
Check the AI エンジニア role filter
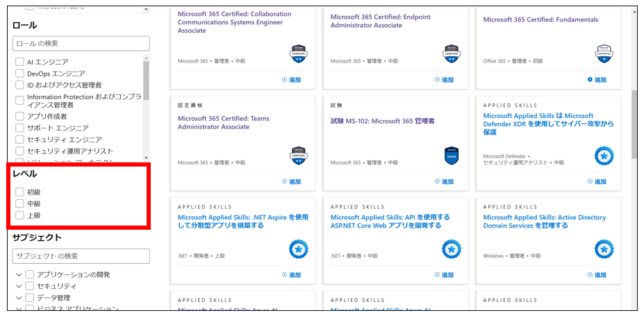click(19, 62)
